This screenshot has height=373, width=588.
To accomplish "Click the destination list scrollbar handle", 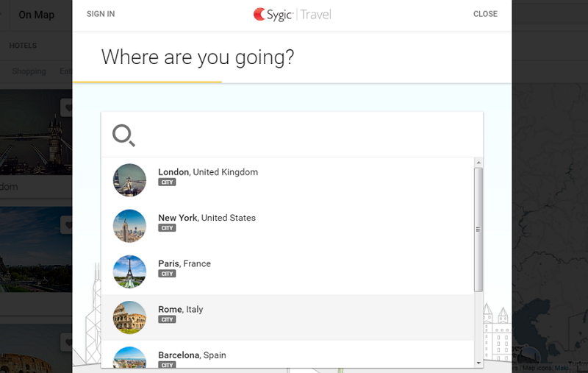I will click(x=478, y=229).
